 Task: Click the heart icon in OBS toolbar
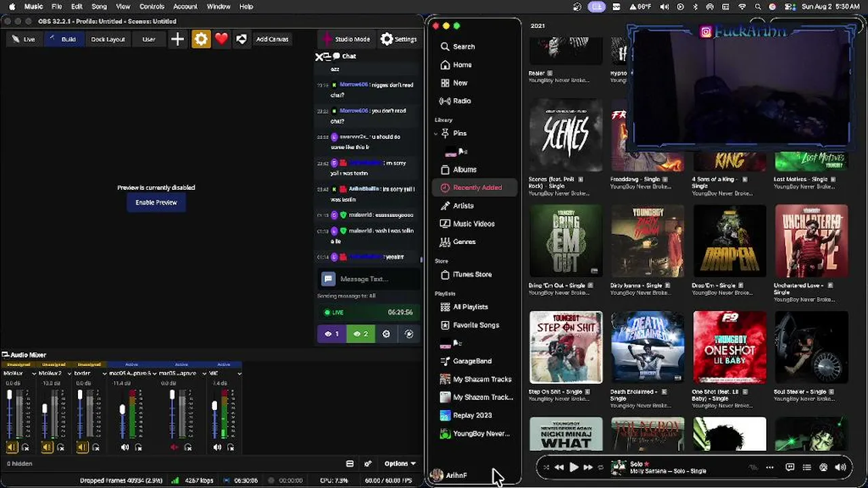point(221,39)
